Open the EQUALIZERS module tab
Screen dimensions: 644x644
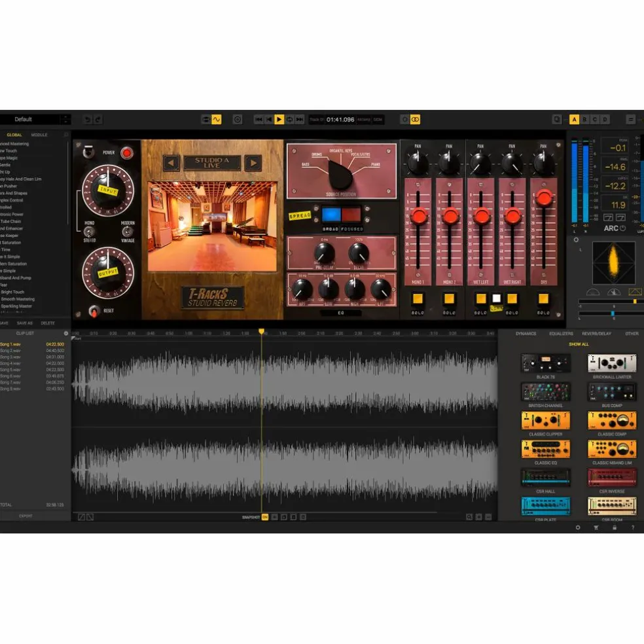(x=561, y=334)
